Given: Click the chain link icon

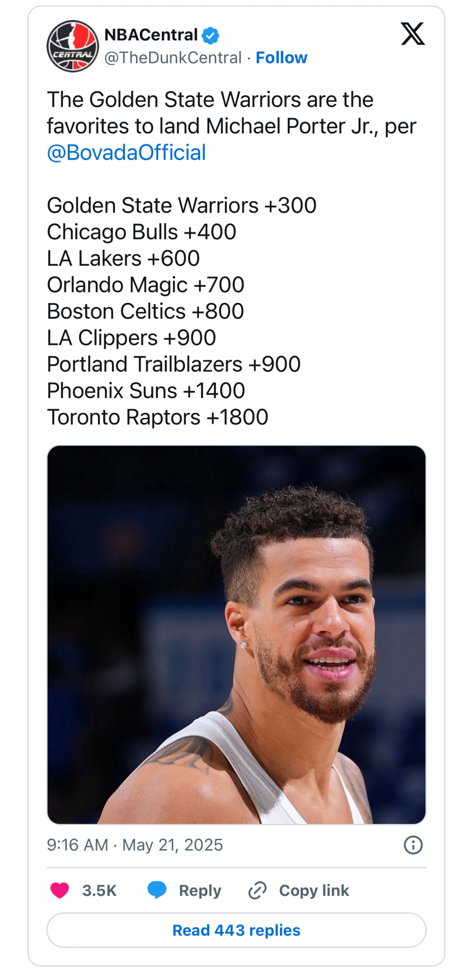Looking at the screenshot, I should (257, 890).
